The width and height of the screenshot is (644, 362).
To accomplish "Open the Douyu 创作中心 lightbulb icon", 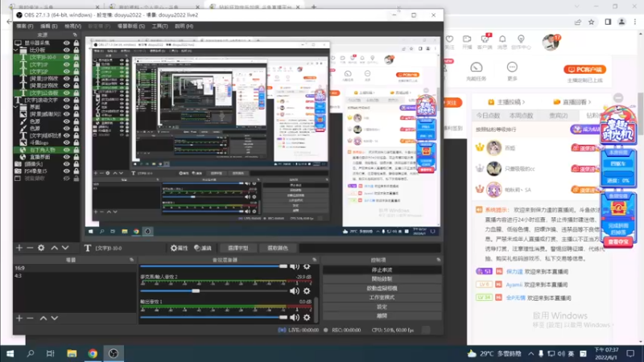I will tap(521, 39).
